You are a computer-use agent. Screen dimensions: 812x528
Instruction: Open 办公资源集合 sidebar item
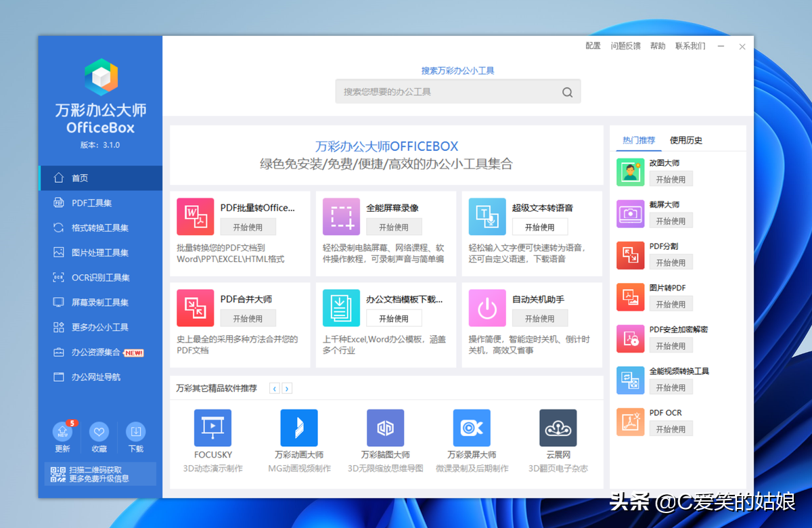[100, 352]
